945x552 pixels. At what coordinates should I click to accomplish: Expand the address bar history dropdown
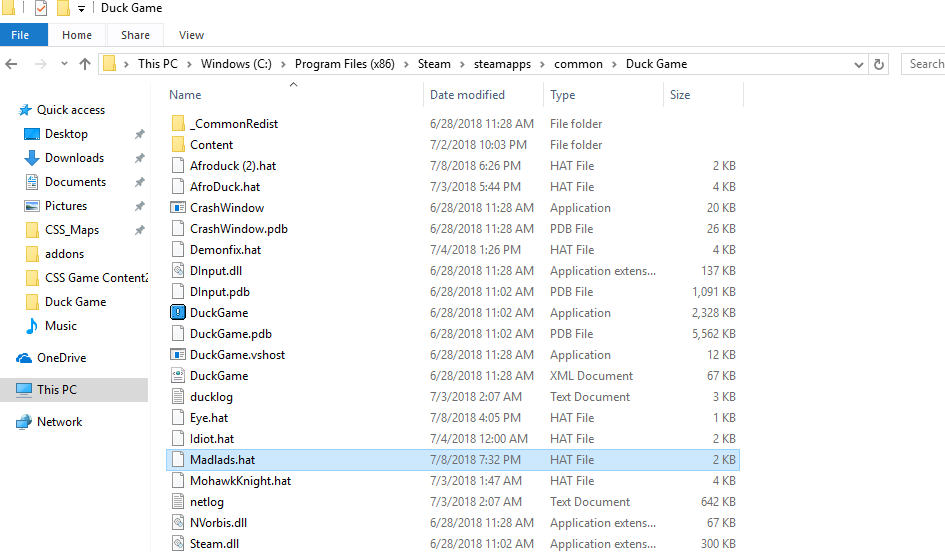click(859, 64)
